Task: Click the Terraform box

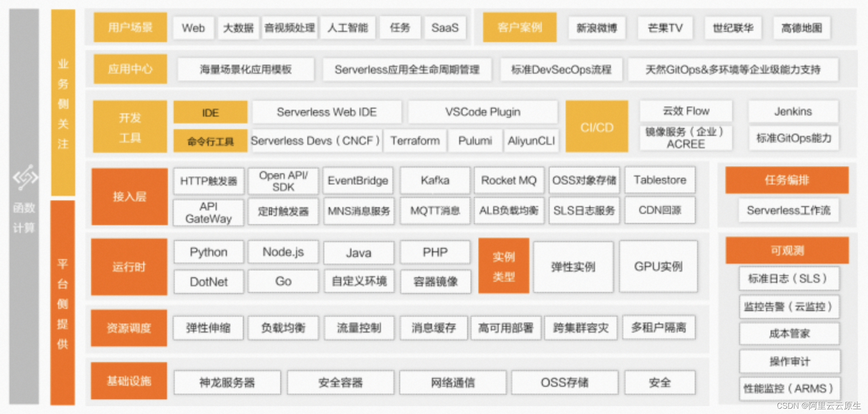Action: (x=415, y=141)
